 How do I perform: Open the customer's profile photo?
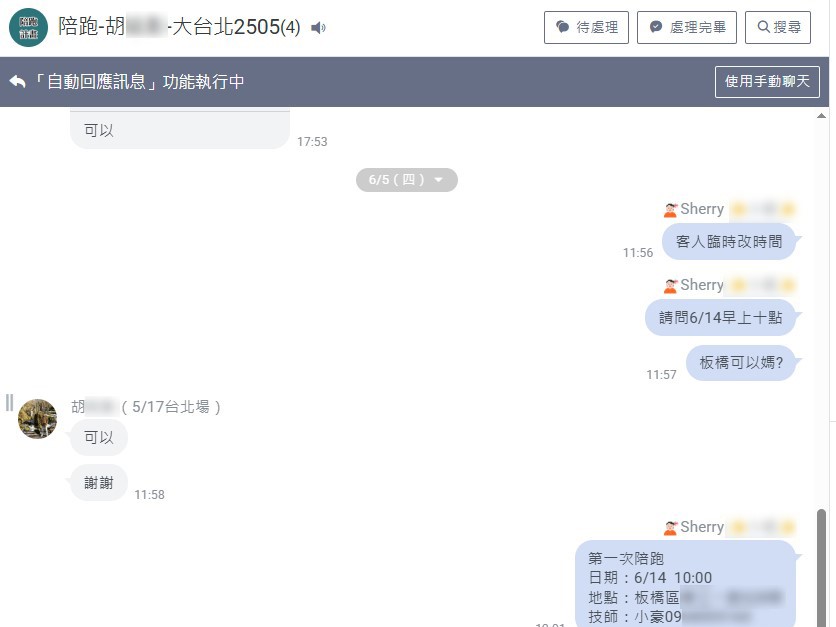pyautogui.click(x=37, y=419)
